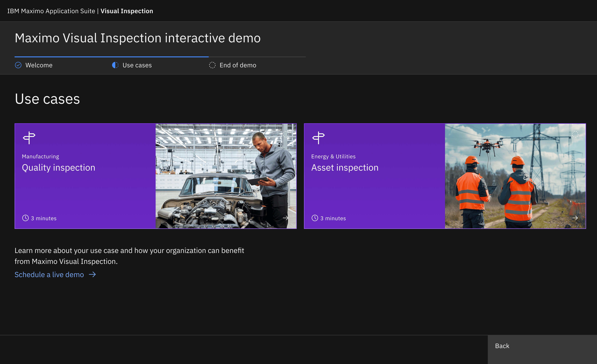
Task: Click the completion circle on the Quality inspection photo
Action: pyautogui.click(x=286, y=134)
